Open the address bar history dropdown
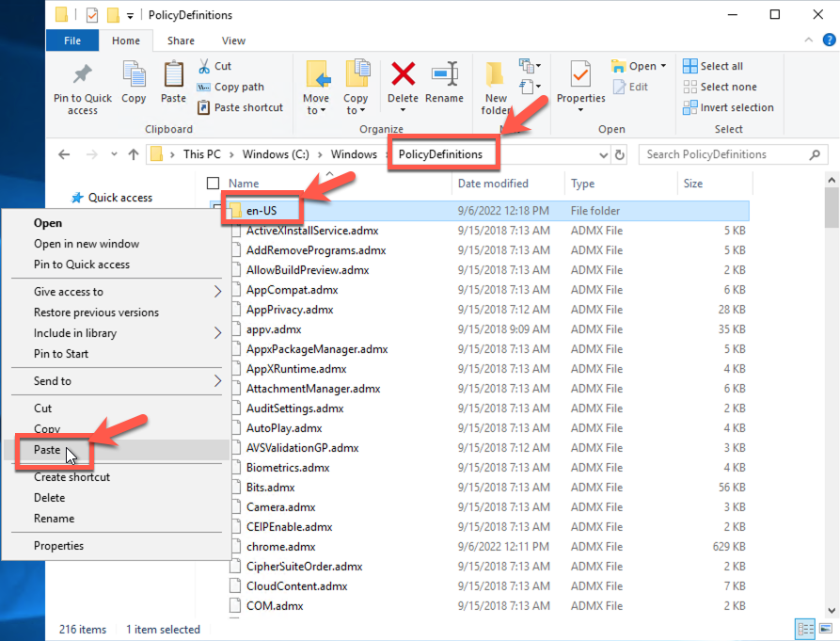The width and height of the screenshot is (840, 641). click(x=603, y=155)
